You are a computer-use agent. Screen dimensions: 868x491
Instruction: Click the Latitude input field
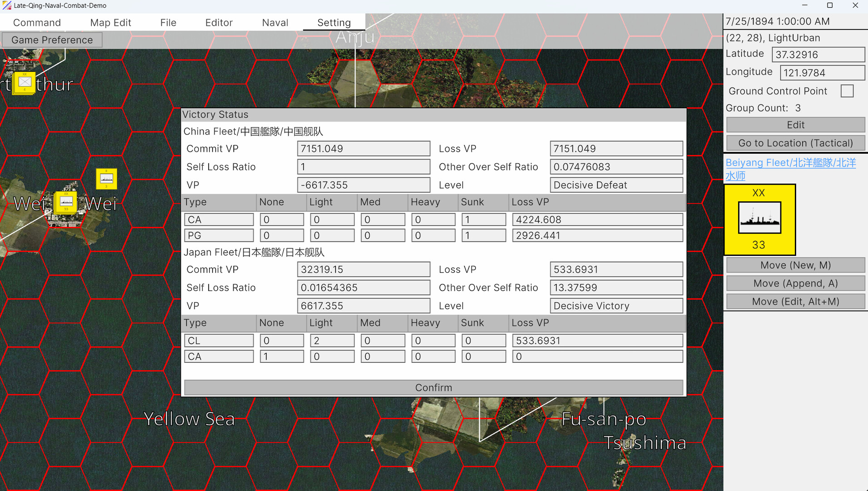(818, 54)
